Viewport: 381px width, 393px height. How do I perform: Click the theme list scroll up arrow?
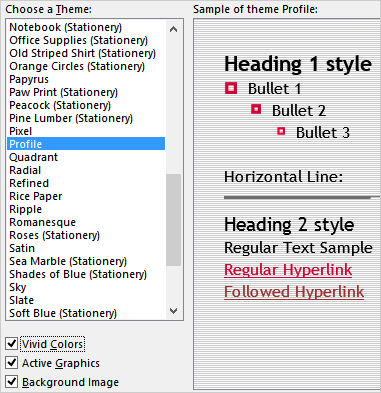pos(173,29)
